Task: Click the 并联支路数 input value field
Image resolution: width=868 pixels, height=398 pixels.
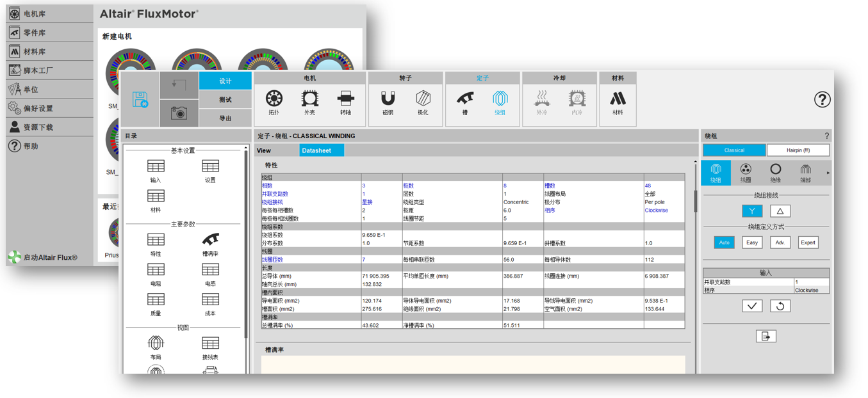Action: (811, 282)
